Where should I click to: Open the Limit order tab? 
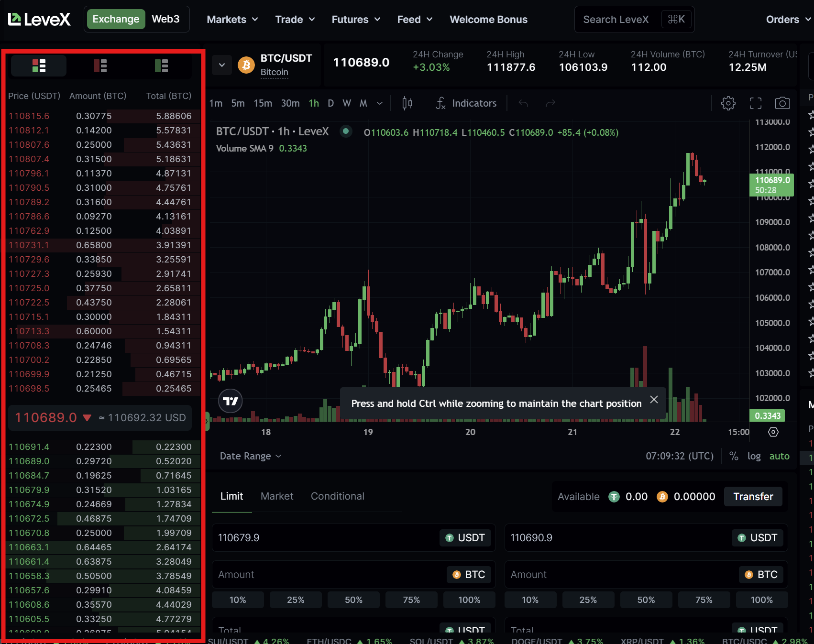pos(231,496)
